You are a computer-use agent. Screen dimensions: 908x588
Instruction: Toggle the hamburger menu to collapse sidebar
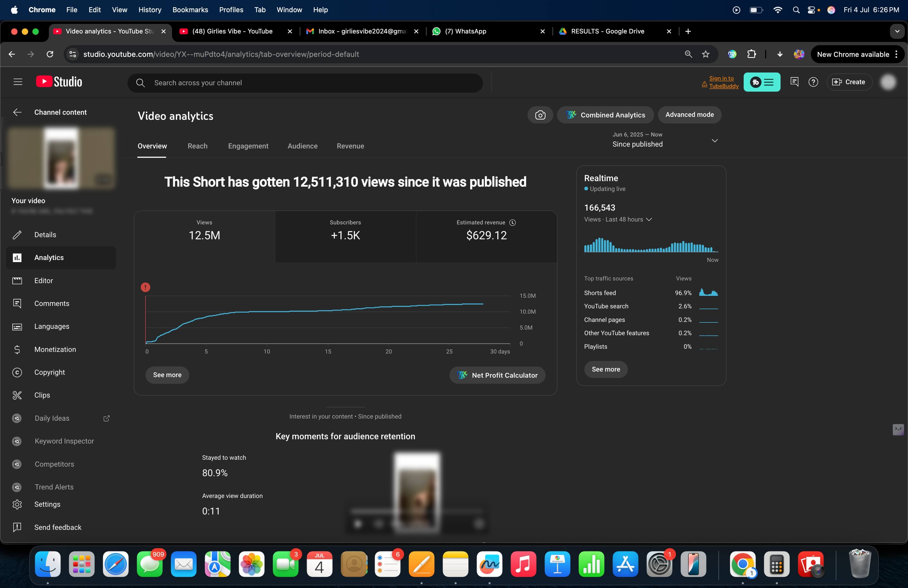coord(18,82)
